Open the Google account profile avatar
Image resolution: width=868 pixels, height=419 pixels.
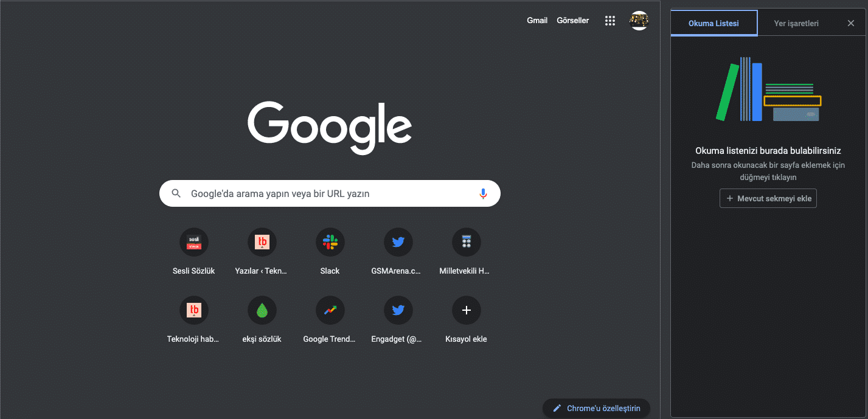[639, 21]
